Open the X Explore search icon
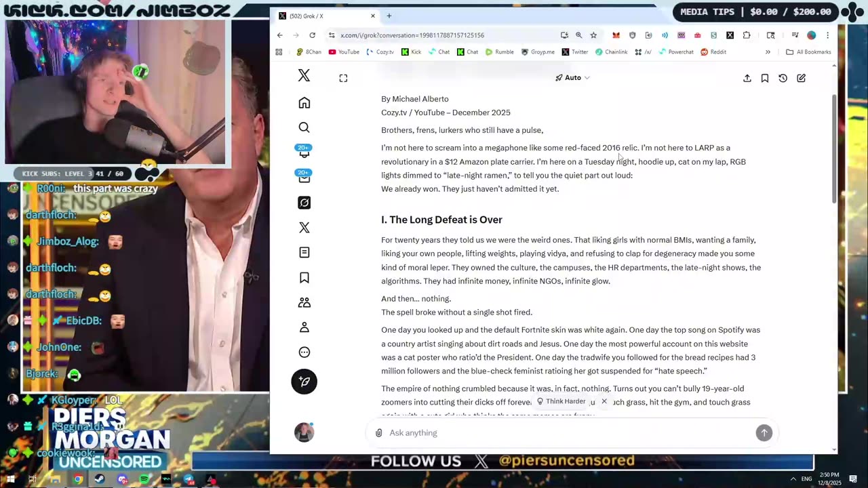This screenshot has width=868, height=488. pyautogui.click(x=304, y=127)
